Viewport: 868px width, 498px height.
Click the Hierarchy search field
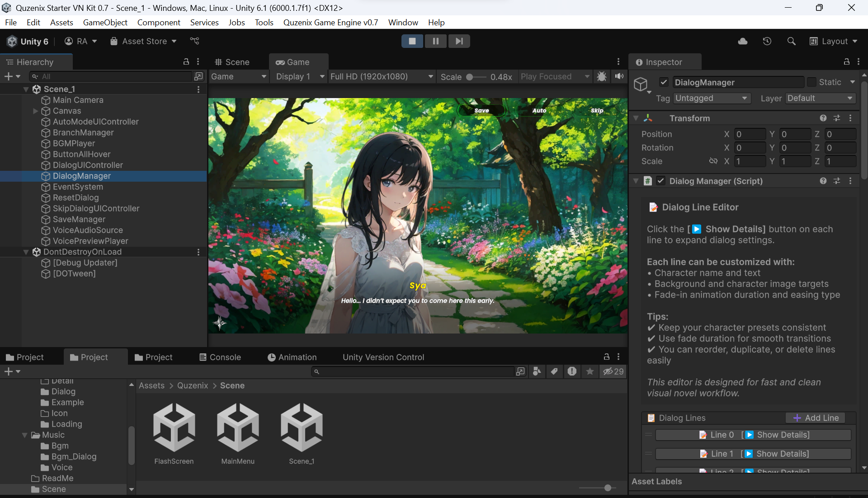(111, 76)
